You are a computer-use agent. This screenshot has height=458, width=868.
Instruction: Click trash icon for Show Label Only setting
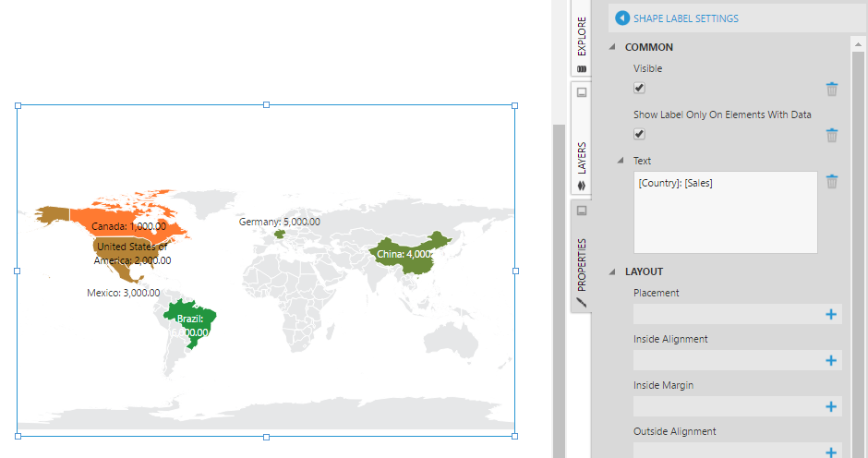click(x=832, y=135)
